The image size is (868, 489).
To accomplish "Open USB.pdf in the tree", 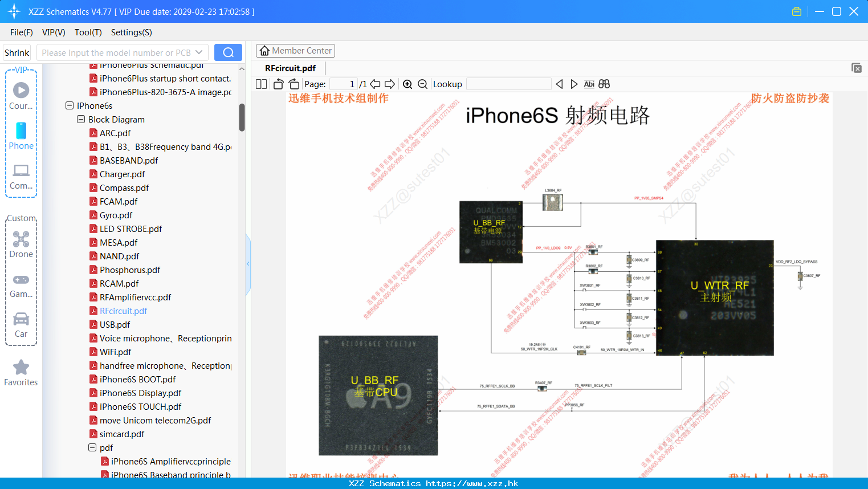I will 115,324.
